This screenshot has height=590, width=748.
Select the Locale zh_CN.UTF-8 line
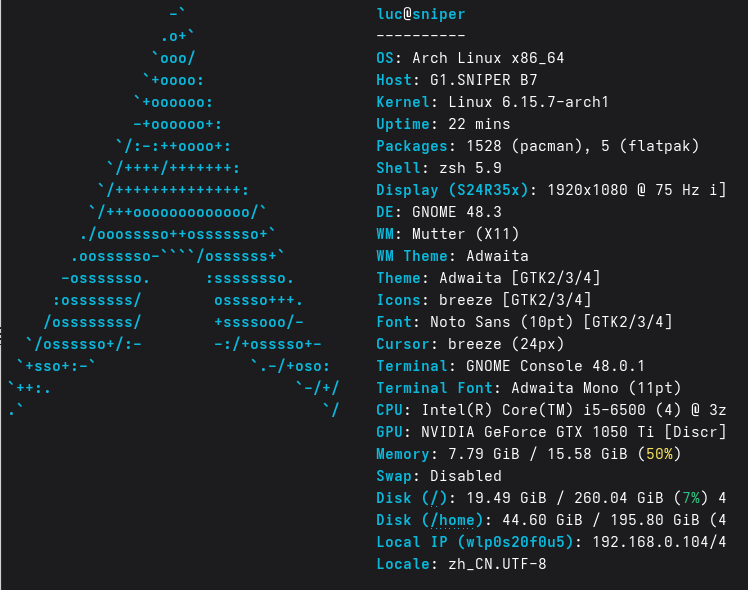(x=461, y=564)
